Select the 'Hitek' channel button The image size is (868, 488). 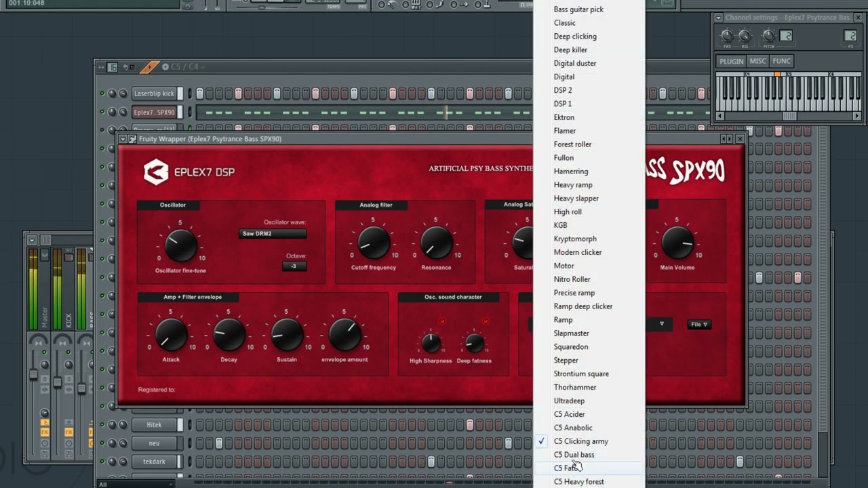pos(154,425)
